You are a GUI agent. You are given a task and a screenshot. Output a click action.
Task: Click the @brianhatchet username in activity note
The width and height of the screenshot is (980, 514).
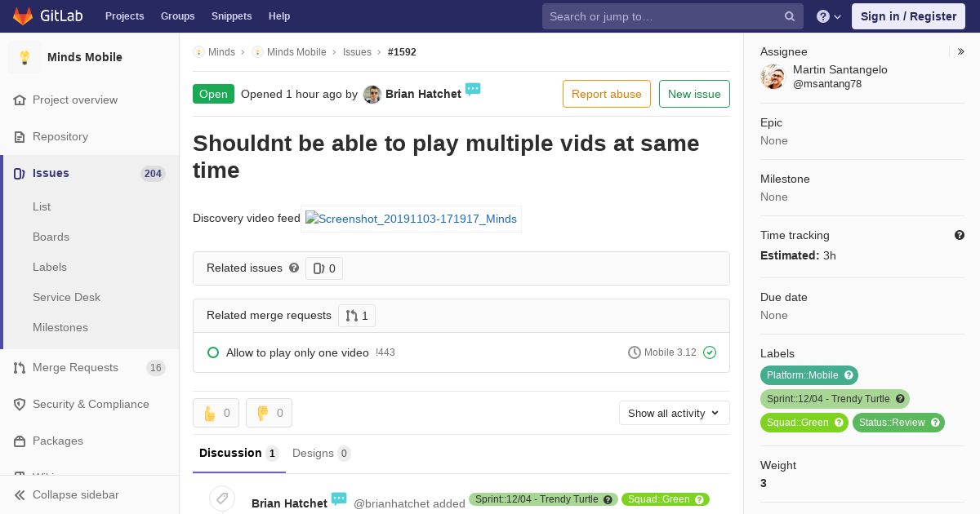coord(392,503)
